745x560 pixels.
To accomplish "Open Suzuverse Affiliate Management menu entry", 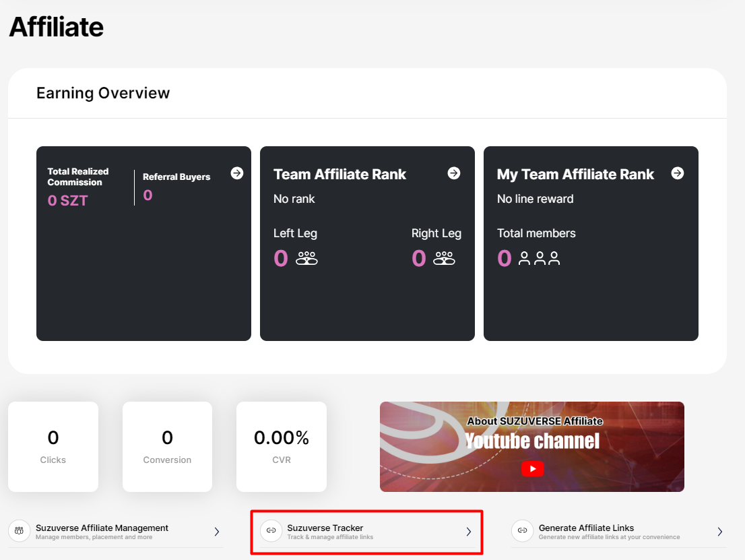I will 102,528.
